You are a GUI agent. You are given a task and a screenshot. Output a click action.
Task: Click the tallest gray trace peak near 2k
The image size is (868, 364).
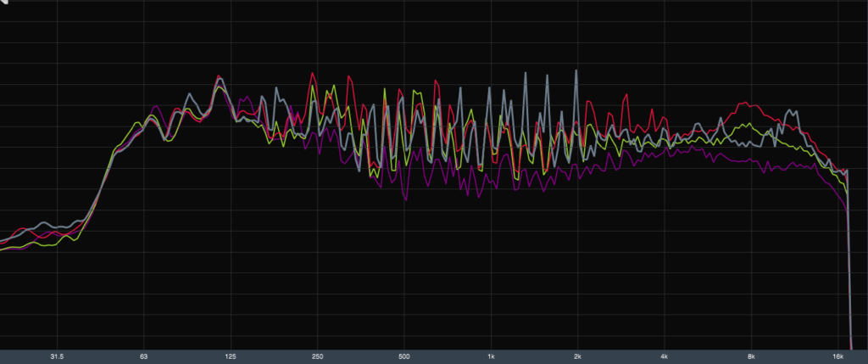point(576,71)
